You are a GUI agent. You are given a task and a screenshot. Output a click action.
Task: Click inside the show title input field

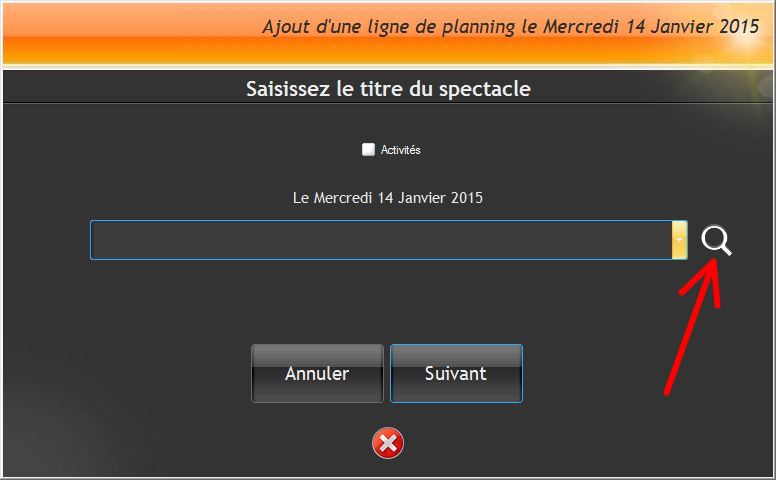pos(381,240)
